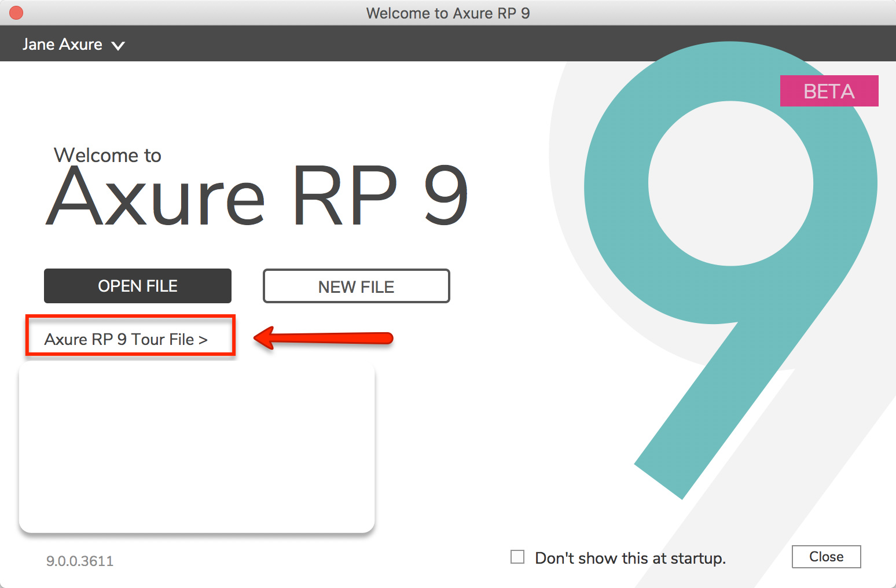Click the red arrow pointing to Tour File
Image resolution: width=896 pixels, height=588 pixels.
click(324, 339)
